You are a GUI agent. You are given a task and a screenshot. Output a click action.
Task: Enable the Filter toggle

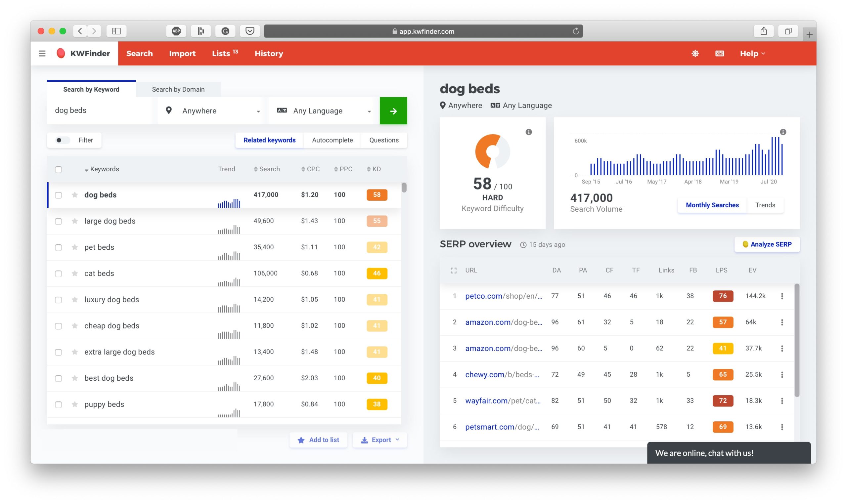point(63,140)
